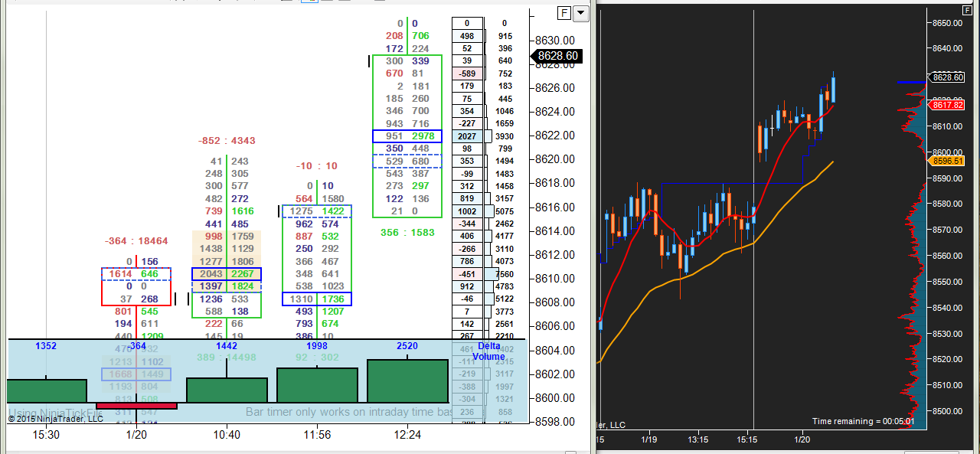The image size is (980, 454).
Task: Click the F button on the footprint chart
Action: (x=564, y=12)
